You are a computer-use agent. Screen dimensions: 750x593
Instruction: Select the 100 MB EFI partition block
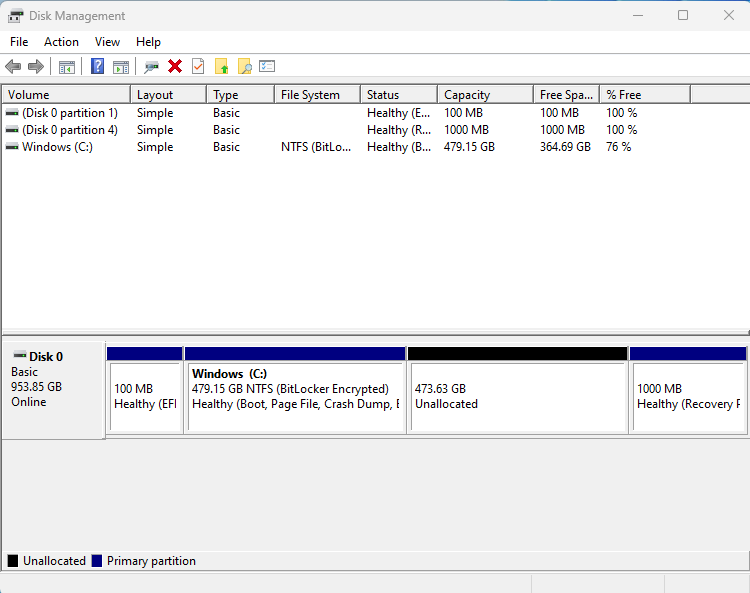tap(145, 390)
